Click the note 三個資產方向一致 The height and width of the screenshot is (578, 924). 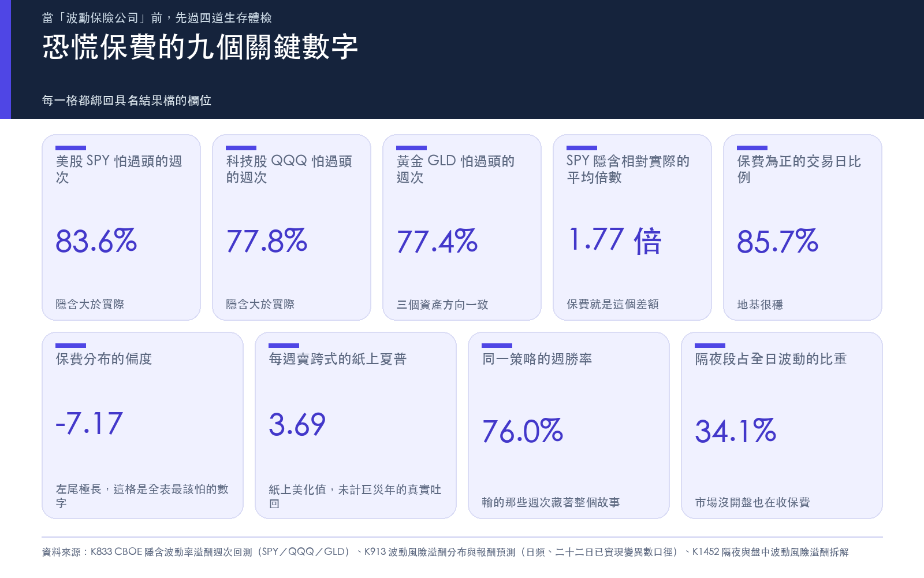point(442,305)
